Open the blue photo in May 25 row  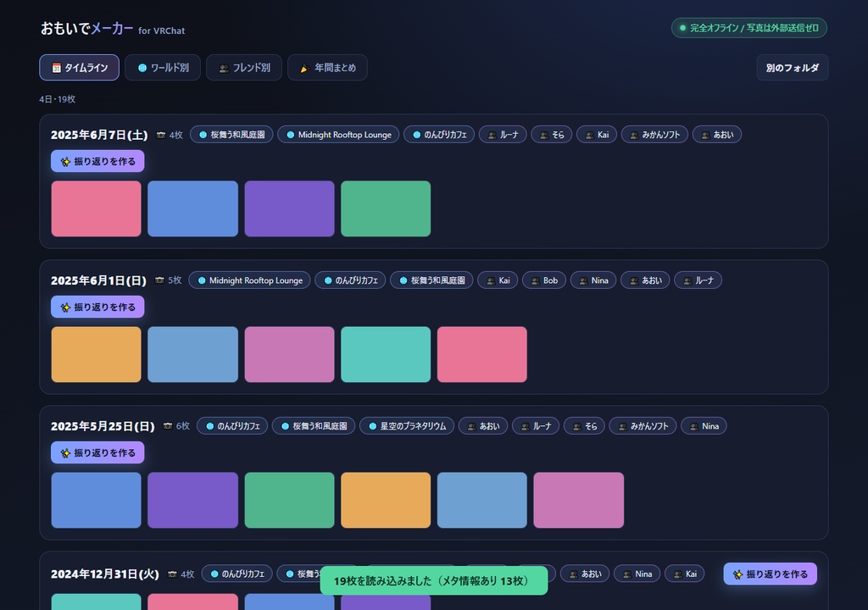click(x=97, y=500)
